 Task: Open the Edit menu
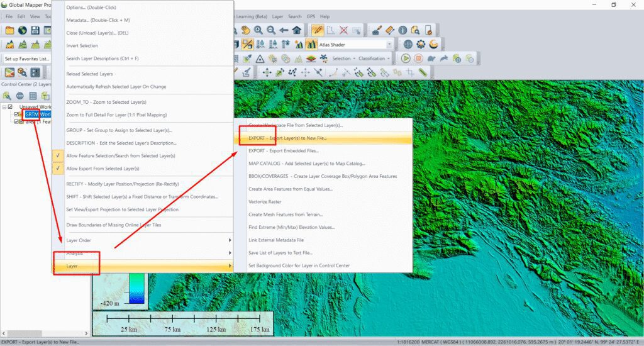pos(21,16)
